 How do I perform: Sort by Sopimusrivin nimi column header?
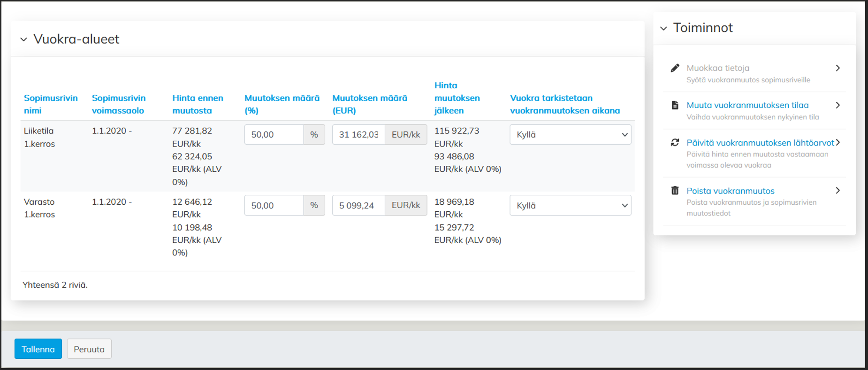51,104
